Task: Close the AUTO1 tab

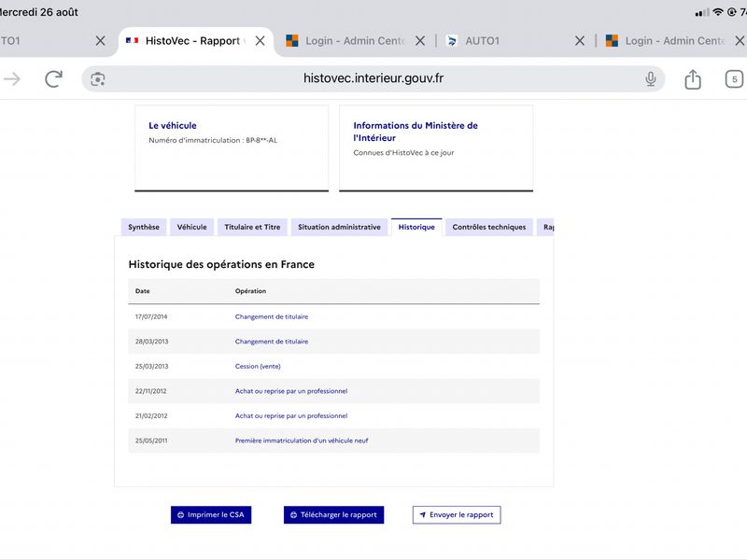Action: (x=579, y=41)
